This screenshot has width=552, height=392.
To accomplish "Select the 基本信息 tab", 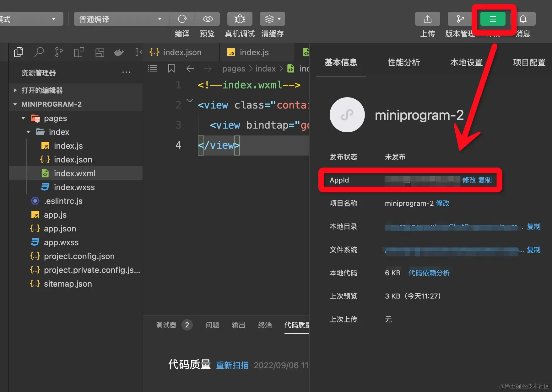I will click(x=341, y=62).
